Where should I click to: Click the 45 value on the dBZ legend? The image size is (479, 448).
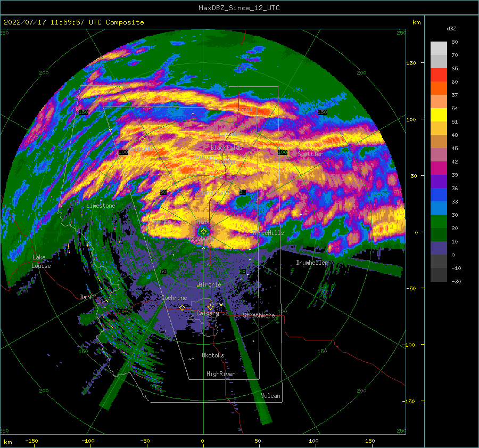[455, 148]
